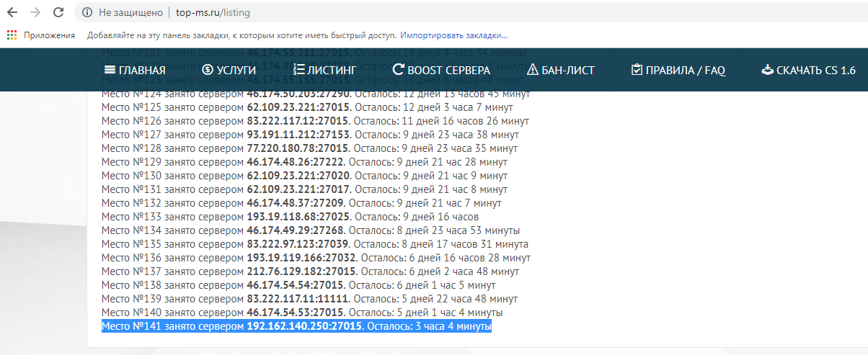Click server address 46.174.48.37:27209

296,203
